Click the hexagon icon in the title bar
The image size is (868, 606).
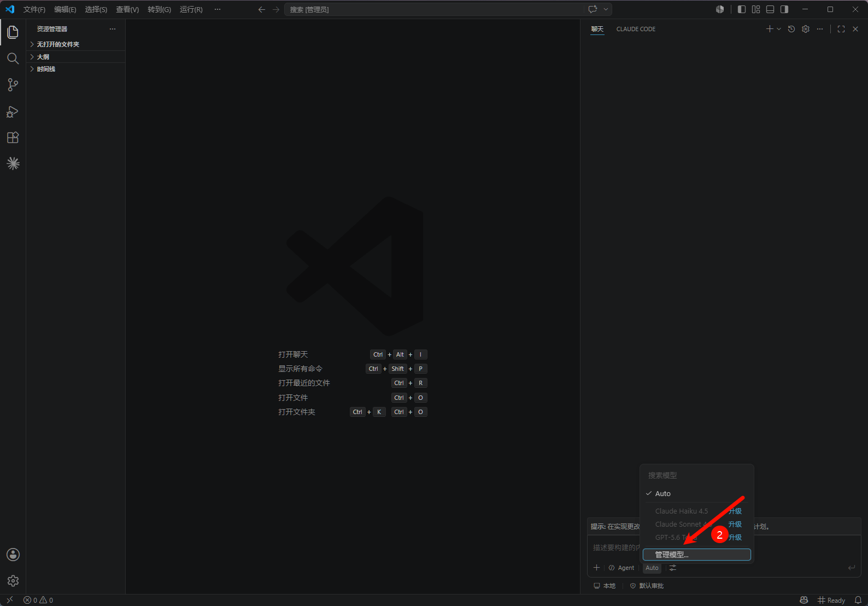click(x=720, y=9)
